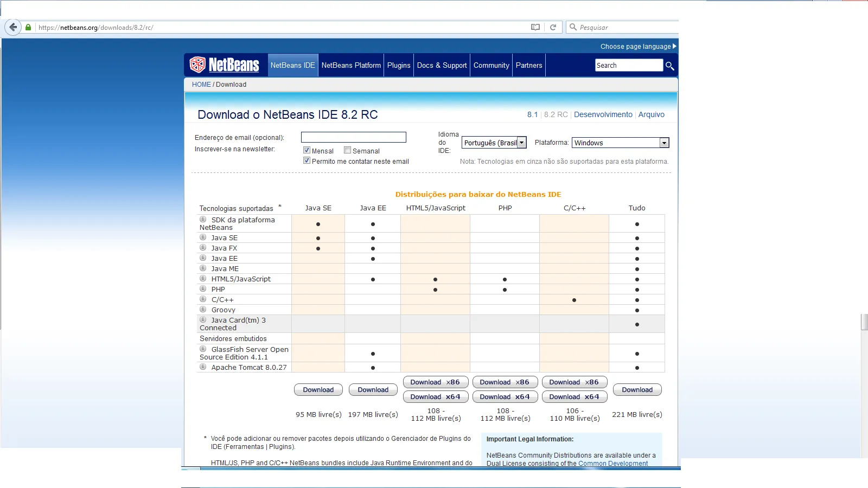The image size is (868, 488).
Task: Click info icon beside Groovy
Action: click(203, 310)
